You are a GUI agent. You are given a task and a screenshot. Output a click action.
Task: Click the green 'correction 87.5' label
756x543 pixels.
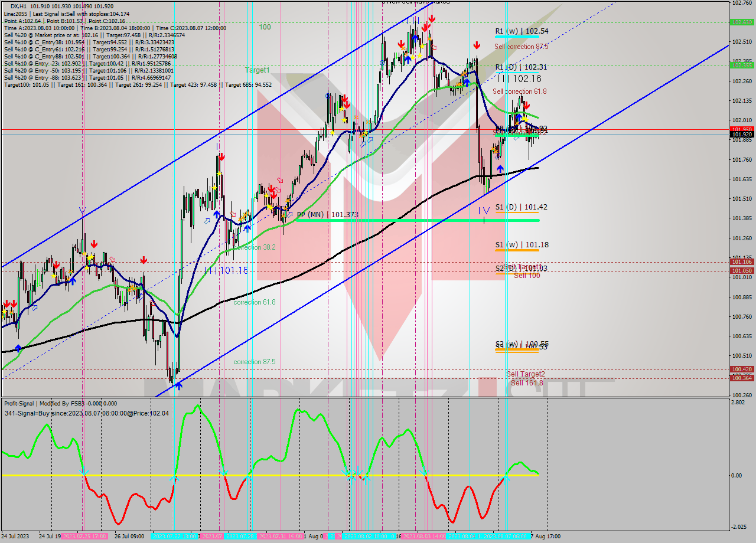pyautogui.click(x=254, y=362)
